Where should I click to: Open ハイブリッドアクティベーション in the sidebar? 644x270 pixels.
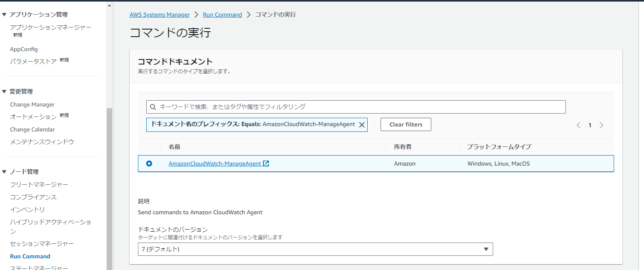[51, 226]
